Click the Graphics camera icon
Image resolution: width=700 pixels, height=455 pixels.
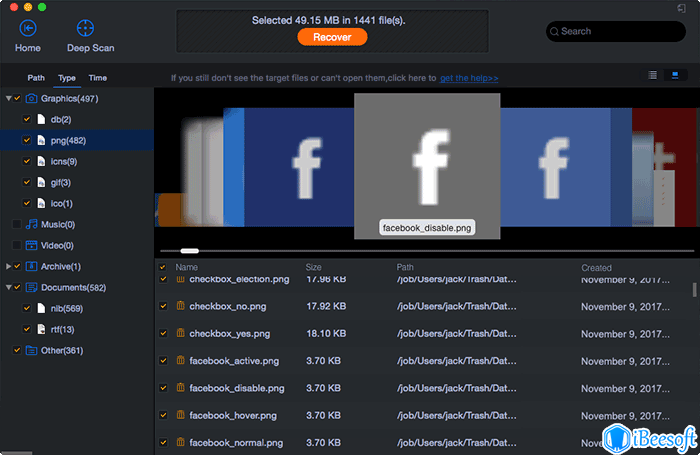[31, 98]
